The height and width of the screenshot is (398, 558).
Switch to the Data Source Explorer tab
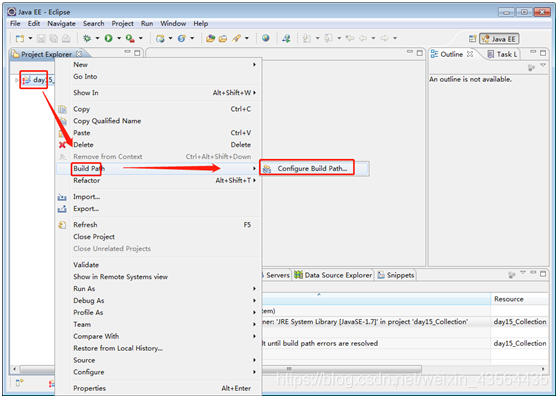[333, 275]
